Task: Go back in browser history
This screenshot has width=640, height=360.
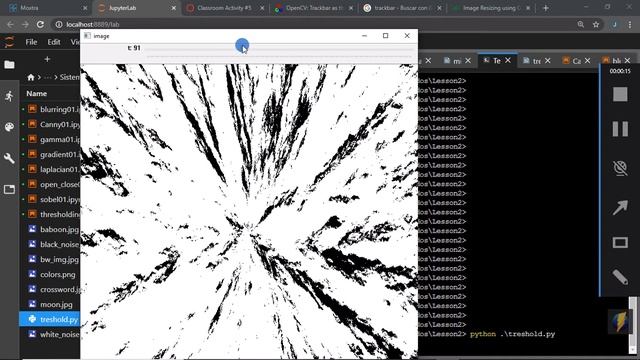Action: tap(10, 24)
